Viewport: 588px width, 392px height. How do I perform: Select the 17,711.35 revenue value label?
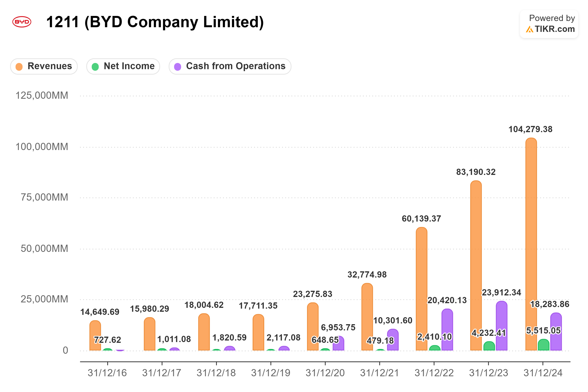coord(258,306)
